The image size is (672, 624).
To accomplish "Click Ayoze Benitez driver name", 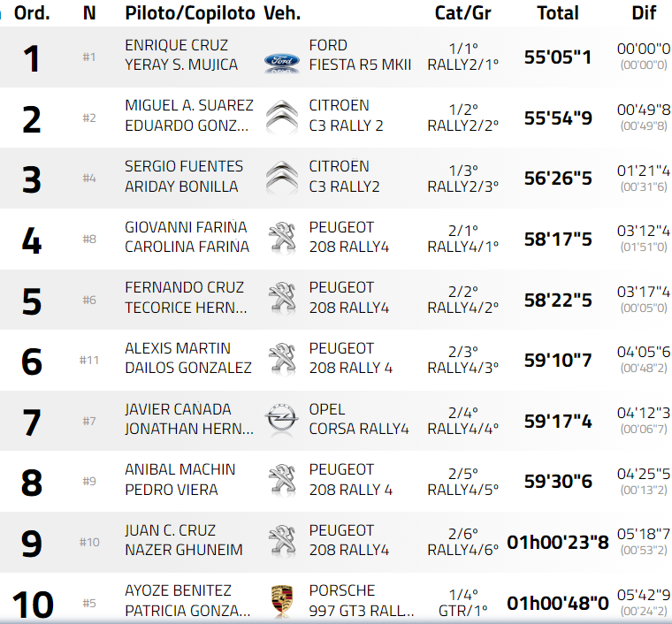I will coord(178,590).
